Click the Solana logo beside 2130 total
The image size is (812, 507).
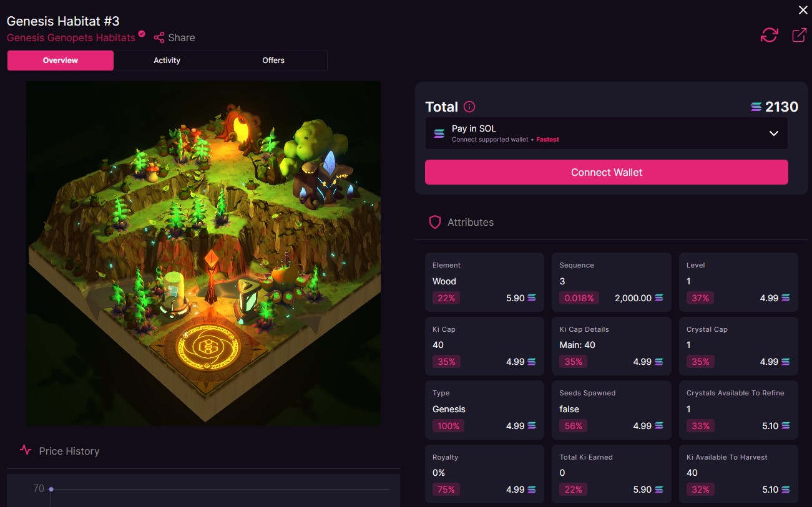(756, 107)
